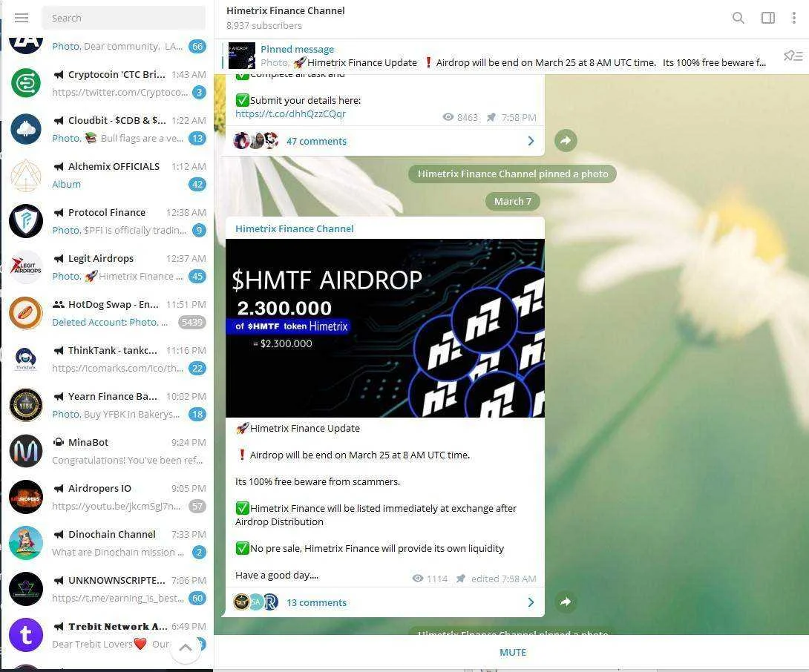Search within Himetrix Finance Channel
This screenshot has height=672, width=809.
point(738,18)
